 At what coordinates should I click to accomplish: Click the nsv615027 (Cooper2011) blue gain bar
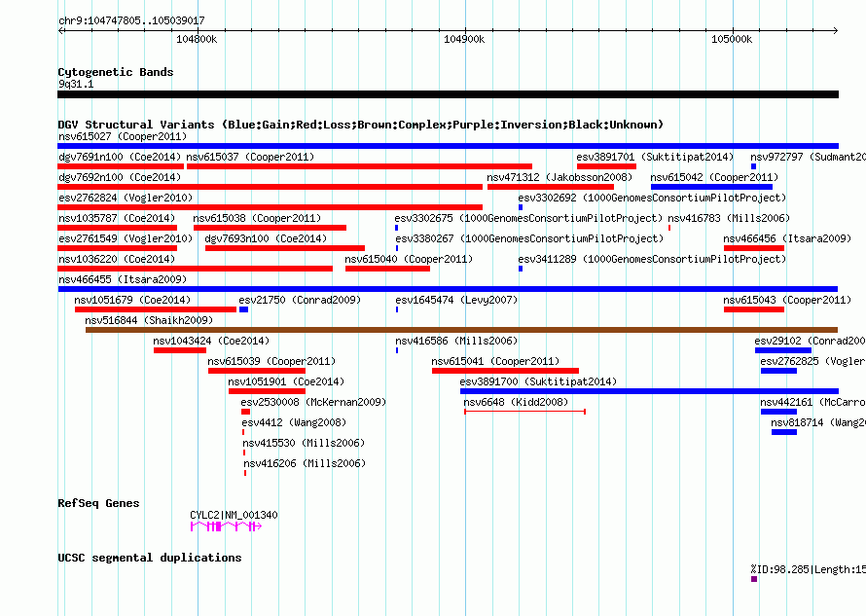click(448, 146)
